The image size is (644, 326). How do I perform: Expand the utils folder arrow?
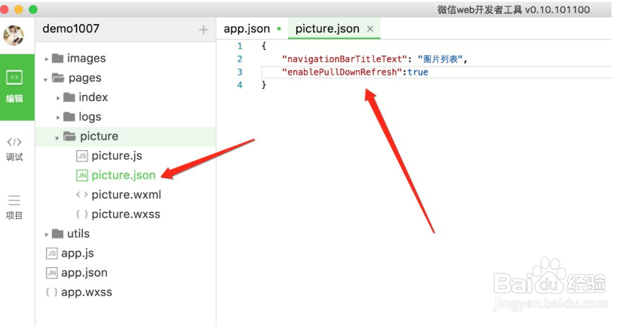coord(47,235)
